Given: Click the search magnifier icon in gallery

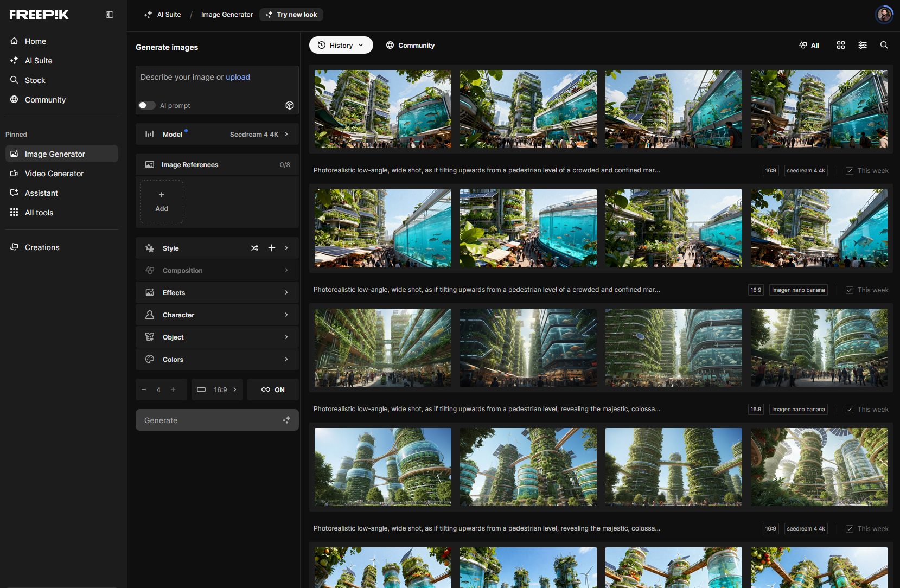Looking at the screenshot, I should pyautogui.click(x=884, y=46).
